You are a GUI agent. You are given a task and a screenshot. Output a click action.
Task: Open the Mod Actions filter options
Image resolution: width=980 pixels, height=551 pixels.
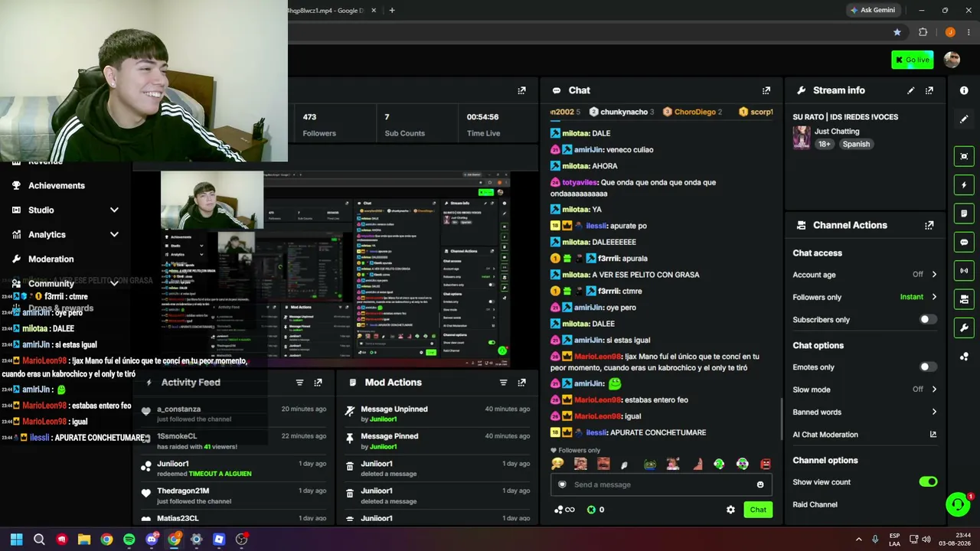coord(503,383)
